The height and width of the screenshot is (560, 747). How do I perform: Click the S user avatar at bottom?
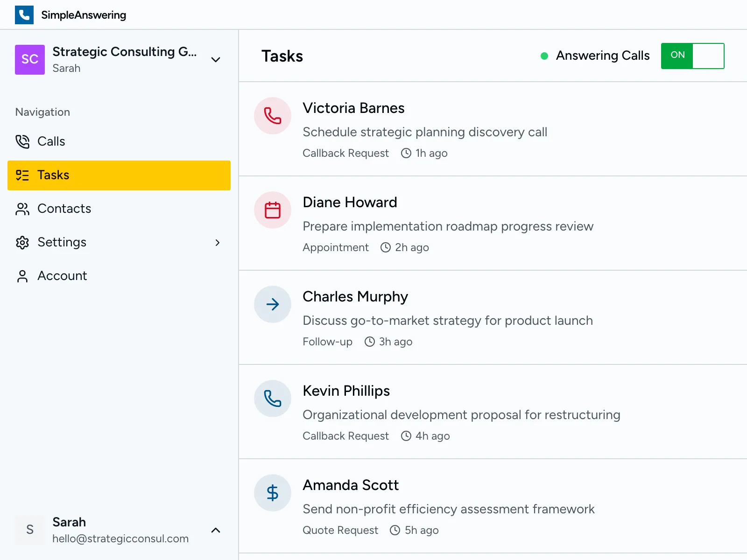tap(30, 530)
